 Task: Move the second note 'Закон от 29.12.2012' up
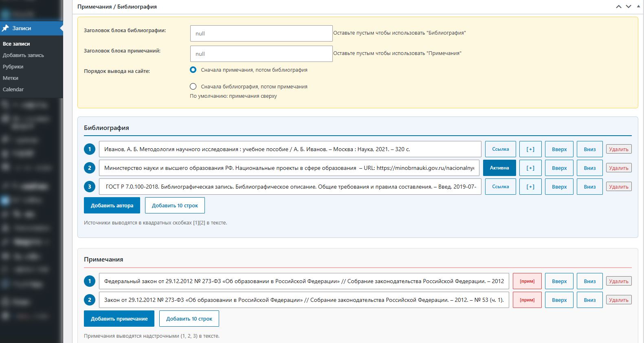point(559,300)
